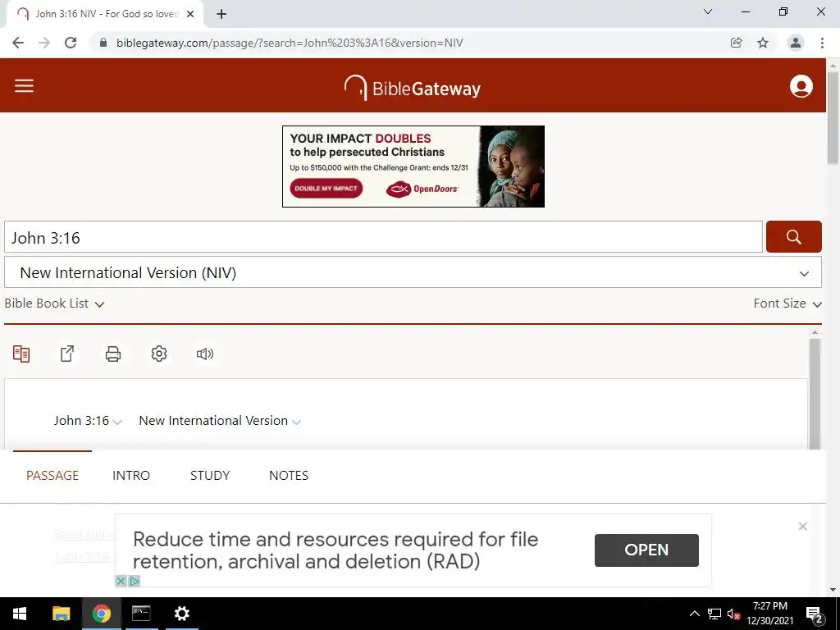Image resolution: width=840 pixels, height=630 pixels.
Task: Open the Font Size dropdown
Action: click(x=787, y=304)
